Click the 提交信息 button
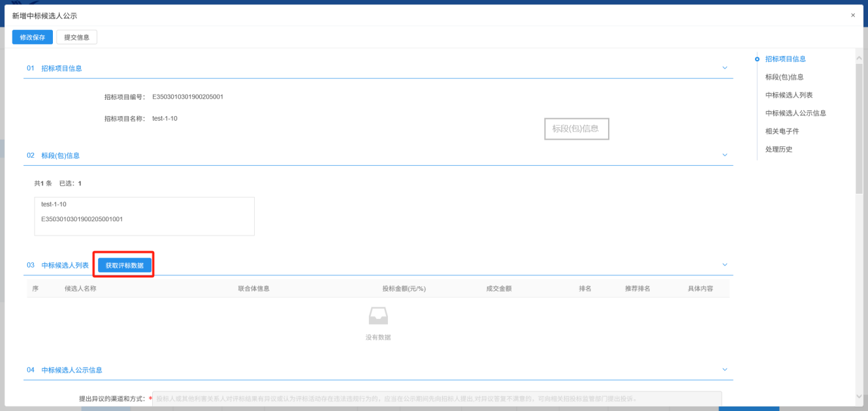868x411 pixels. coord(76,37)
